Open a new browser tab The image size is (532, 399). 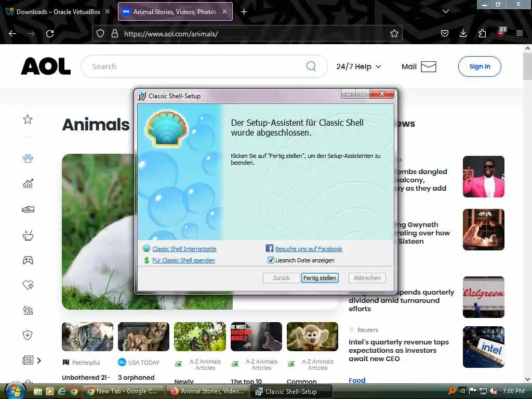point(244,12)
